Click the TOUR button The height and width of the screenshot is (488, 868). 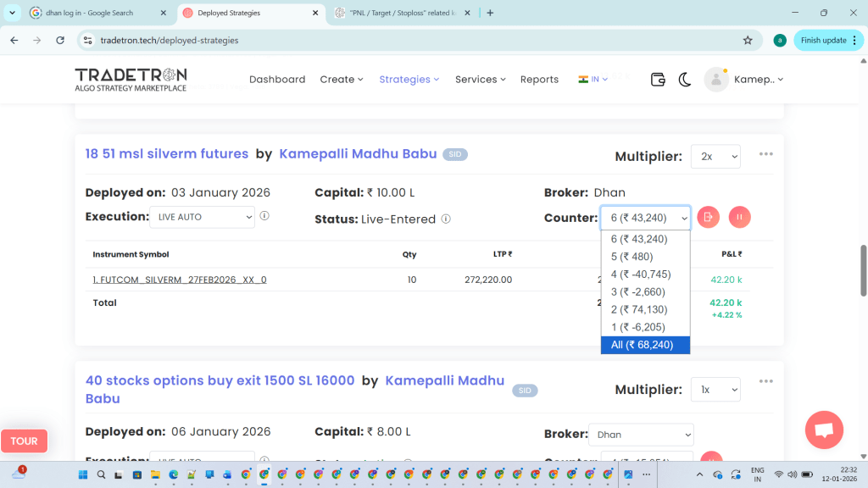pos(24,441)
